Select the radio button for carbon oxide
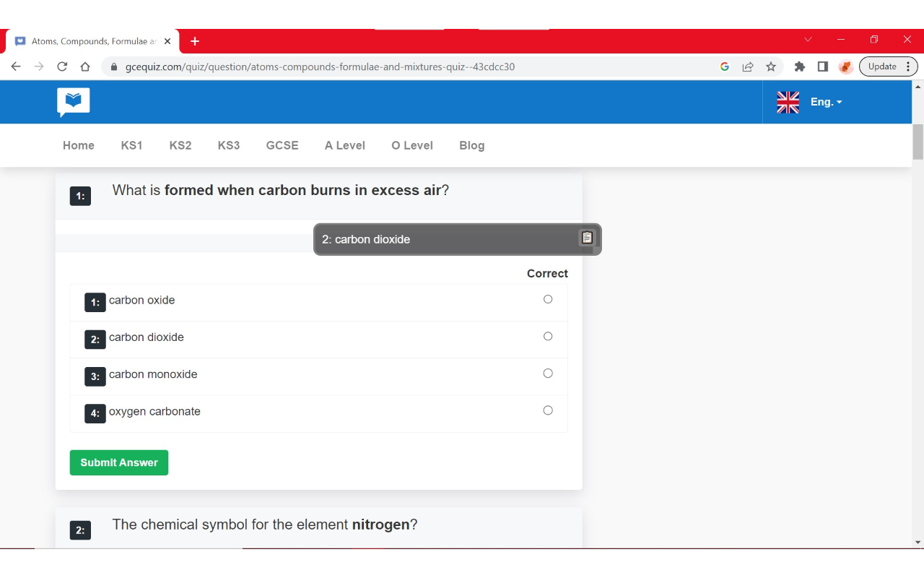Image resolution: width=924 pixels, height=578 pixels. click(547, 298)
